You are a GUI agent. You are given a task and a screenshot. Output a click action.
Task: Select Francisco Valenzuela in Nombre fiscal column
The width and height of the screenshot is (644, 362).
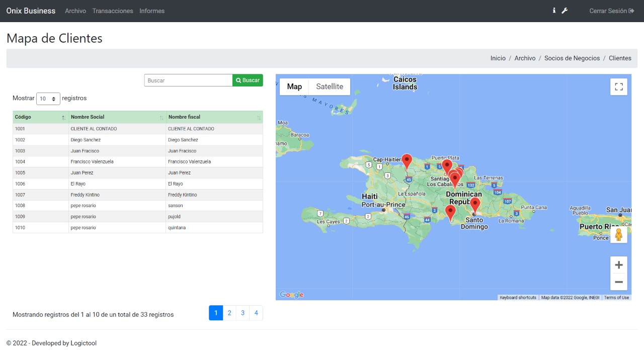pyautogui.click(x=214, y=162)
